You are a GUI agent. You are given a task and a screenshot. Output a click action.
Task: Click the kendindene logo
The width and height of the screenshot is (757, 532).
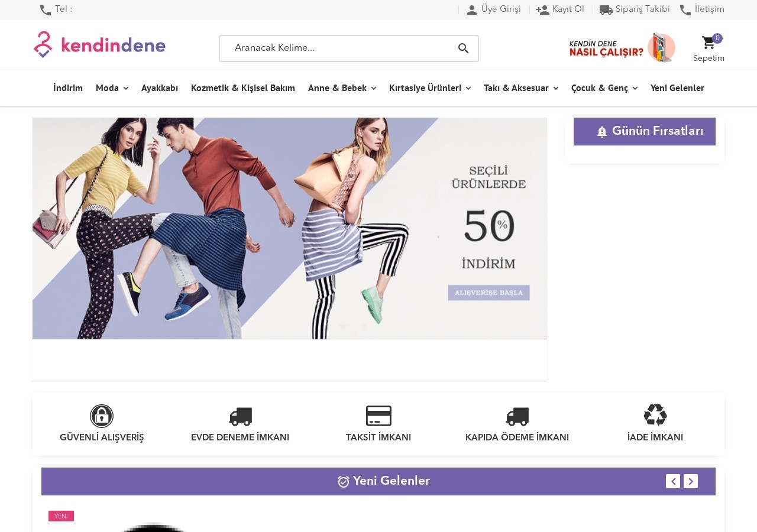tap(100, 45)
